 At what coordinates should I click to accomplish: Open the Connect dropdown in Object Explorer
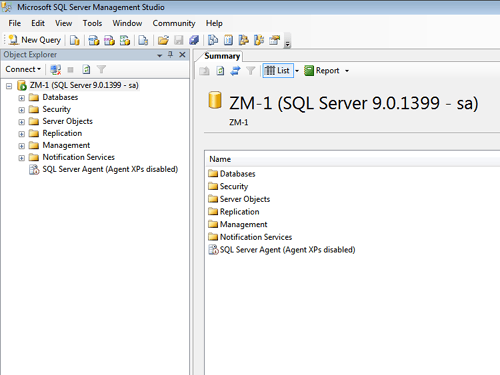(x=23, y=69)
